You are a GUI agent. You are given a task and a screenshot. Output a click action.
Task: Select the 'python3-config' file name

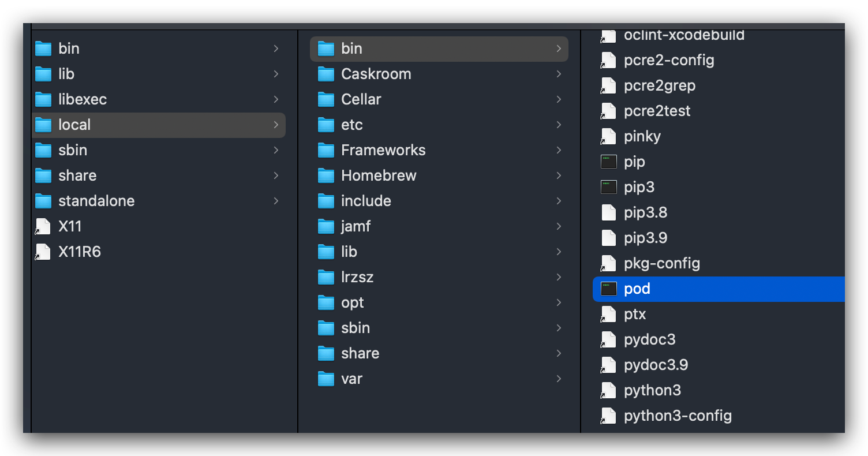(x=678, y=416)
